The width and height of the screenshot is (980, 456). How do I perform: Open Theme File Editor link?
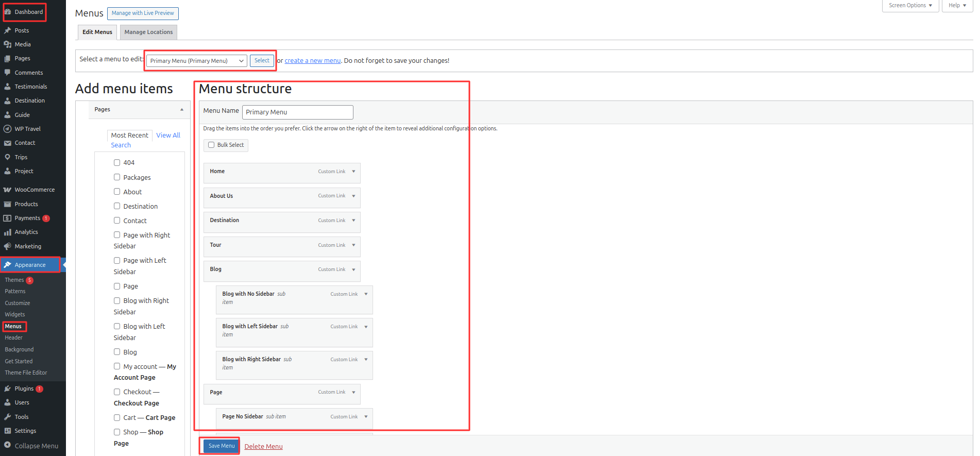pos(26,373)
